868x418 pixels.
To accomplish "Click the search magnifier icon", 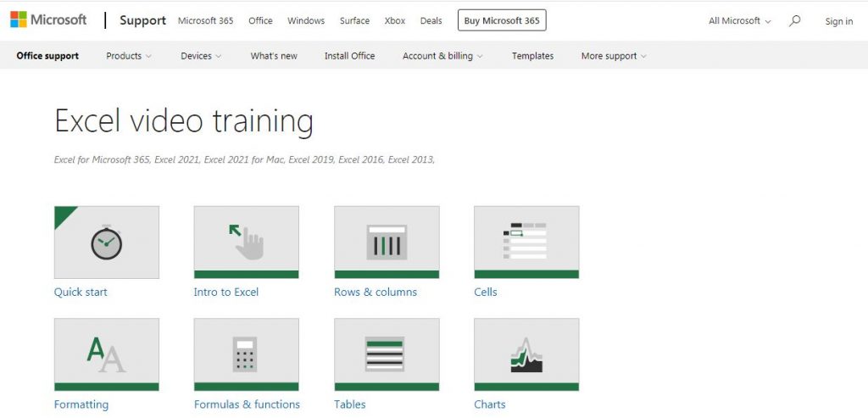I will 794,21.
